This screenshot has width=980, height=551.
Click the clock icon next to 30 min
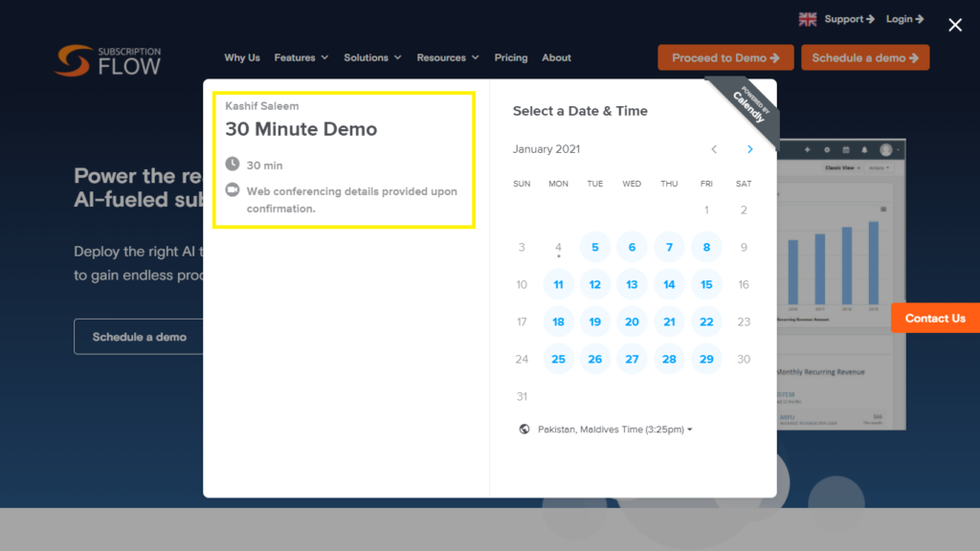[231, 163]
